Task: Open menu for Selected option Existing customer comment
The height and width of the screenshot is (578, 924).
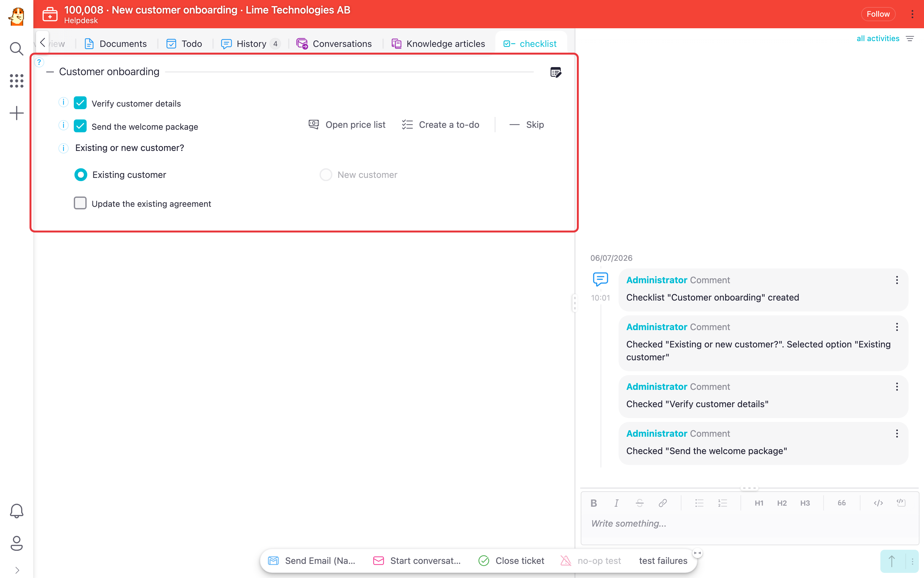Action: [897, 327]
